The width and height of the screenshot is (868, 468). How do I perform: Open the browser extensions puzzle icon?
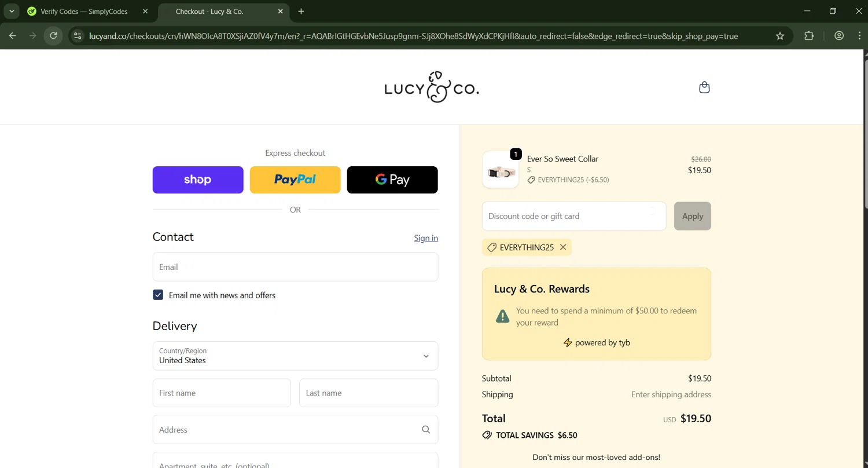coord(809,36)
